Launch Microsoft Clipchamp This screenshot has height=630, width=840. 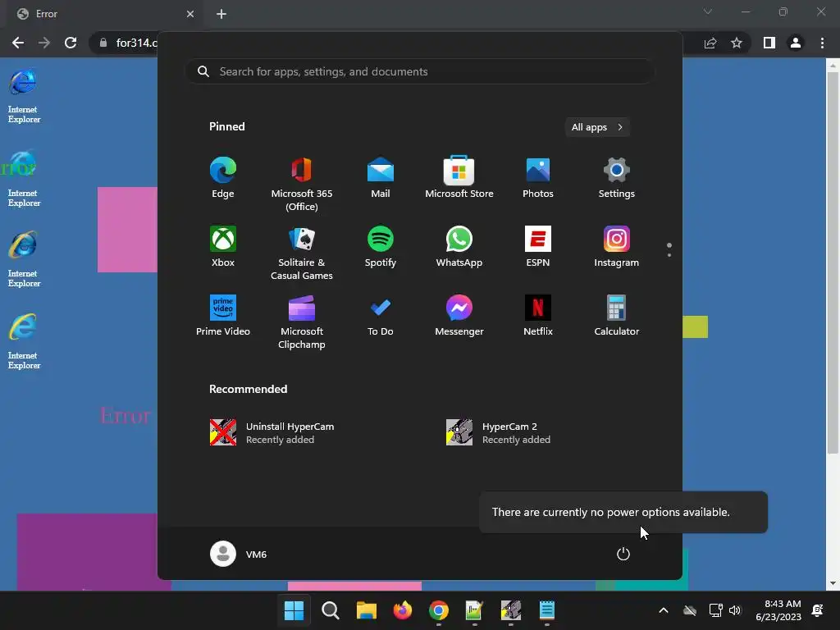click(302, 322)
